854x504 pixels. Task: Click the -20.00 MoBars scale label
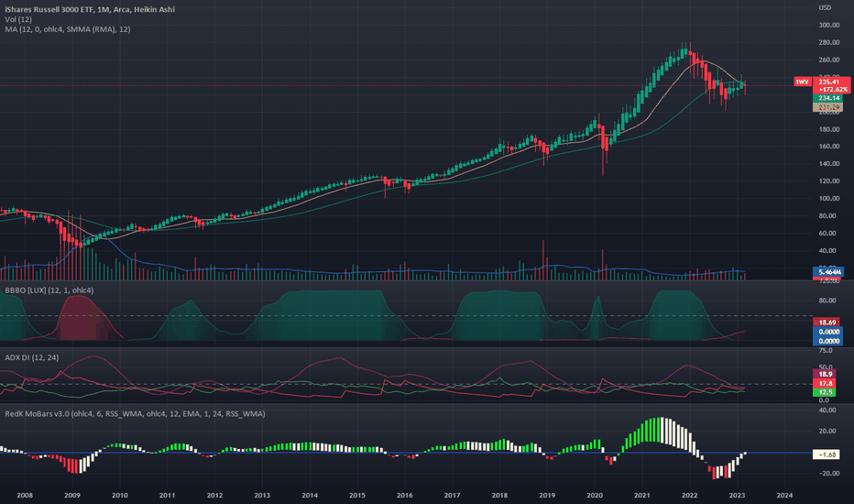click(827, 474)
